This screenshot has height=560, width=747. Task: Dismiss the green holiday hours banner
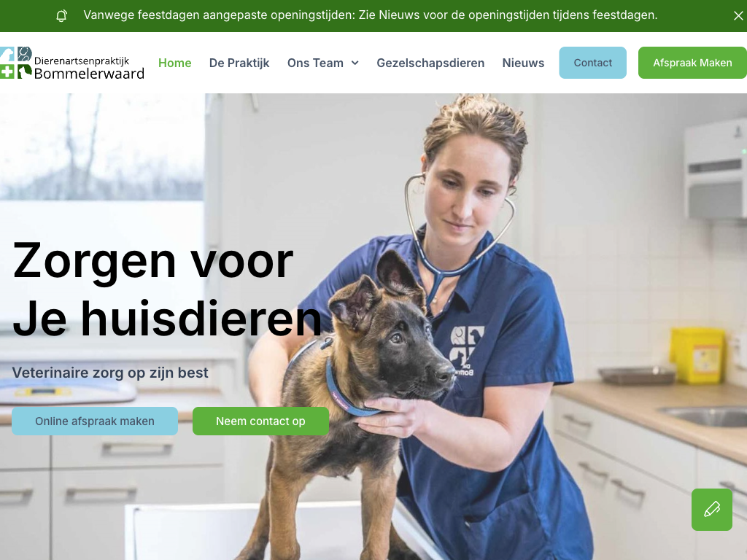click(x=738, y=16)
